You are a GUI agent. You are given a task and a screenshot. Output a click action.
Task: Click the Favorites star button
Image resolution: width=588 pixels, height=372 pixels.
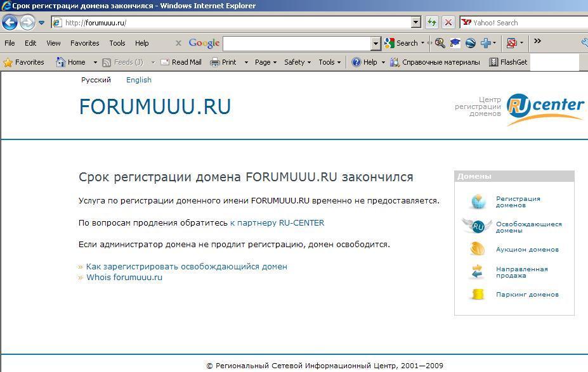[23, 62]
